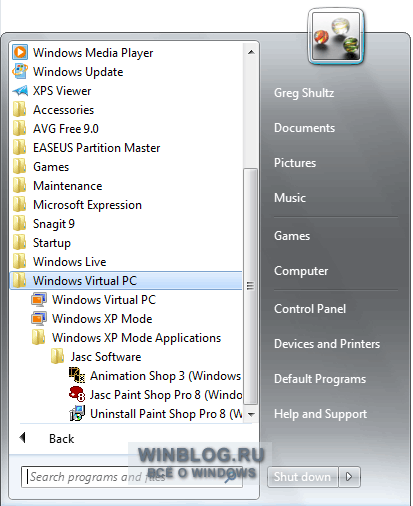413x506 pixels.
Task: Click the scrollbar up arrow
Action: coord(251,52)
